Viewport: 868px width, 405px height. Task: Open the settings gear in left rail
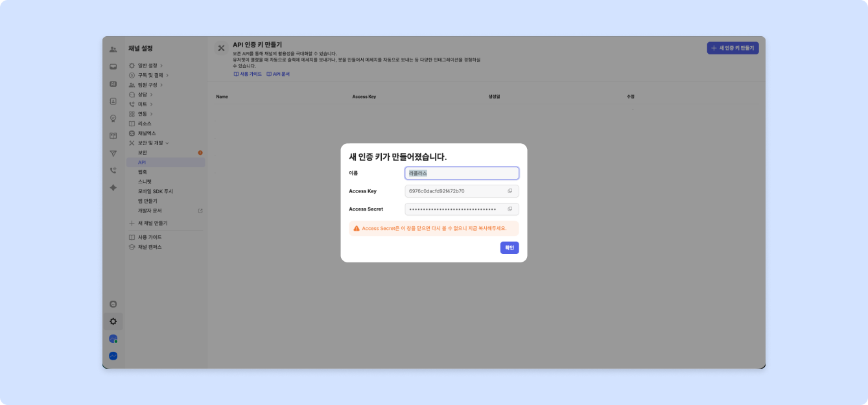click(113, 321)
